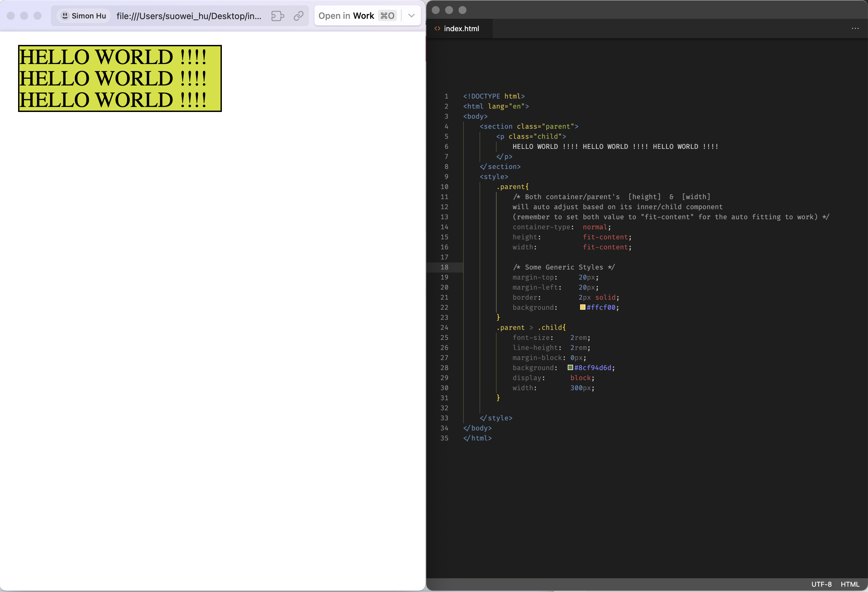Click the Simon Hu profile badge
Screen dimensions: 868x592
[84, 16]
